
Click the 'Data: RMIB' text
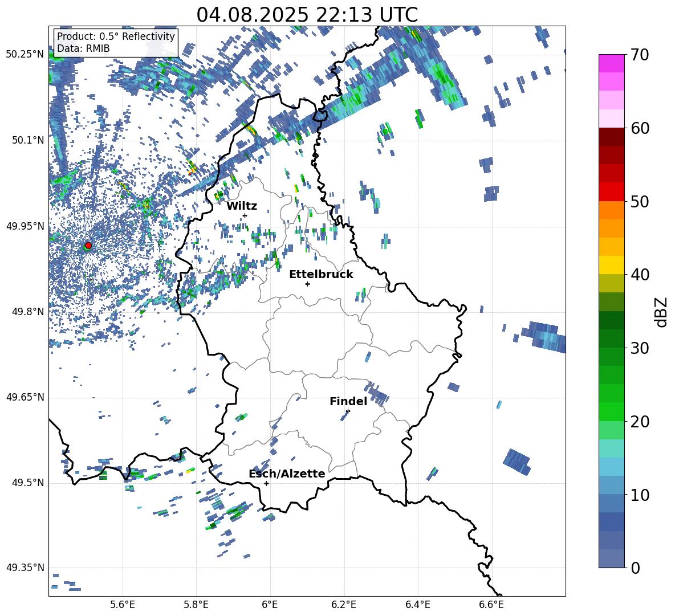tap(83, 48)
